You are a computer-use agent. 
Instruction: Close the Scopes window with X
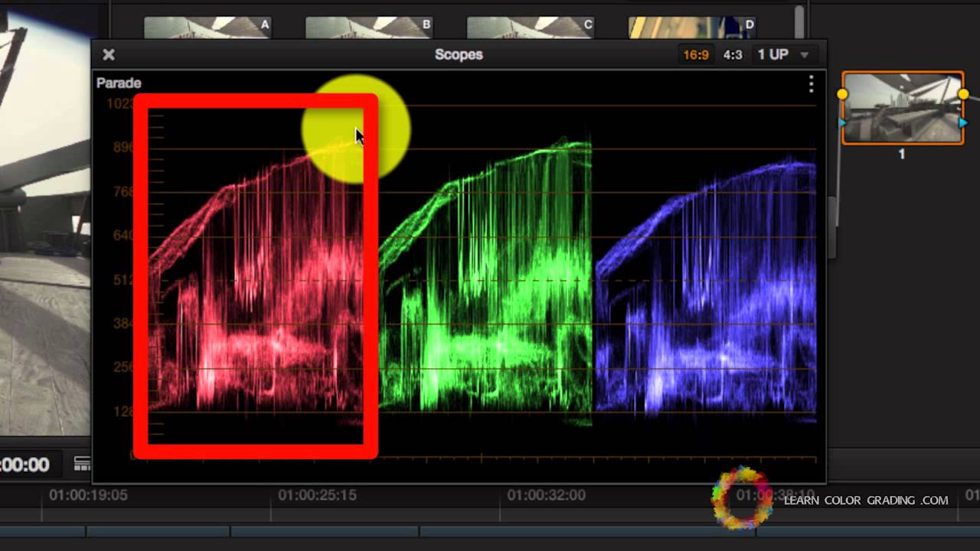(x=109, y=54)
